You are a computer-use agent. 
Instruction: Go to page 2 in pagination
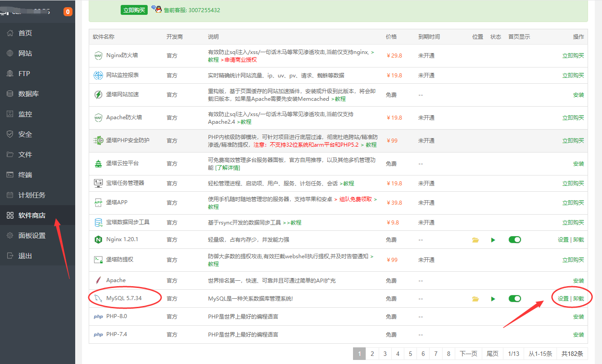point(372,354)
